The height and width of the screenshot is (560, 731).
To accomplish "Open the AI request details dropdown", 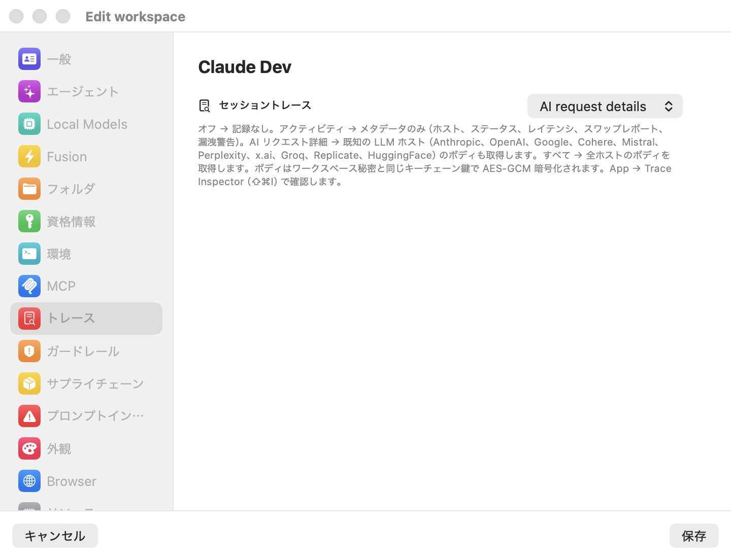I will pos(605,106).
